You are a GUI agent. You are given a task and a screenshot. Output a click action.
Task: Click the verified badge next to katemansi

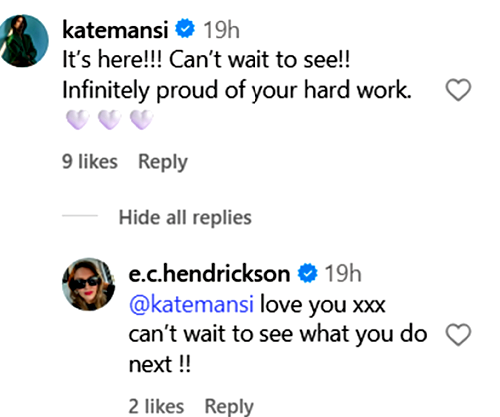pyautogui.click(x=185, y=28)
